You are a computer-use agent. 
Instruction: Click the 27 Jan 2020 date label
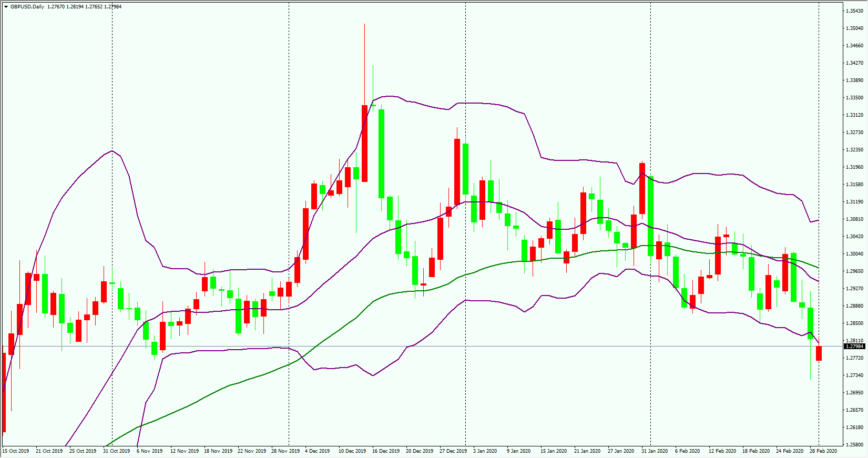tap(621, 451)
